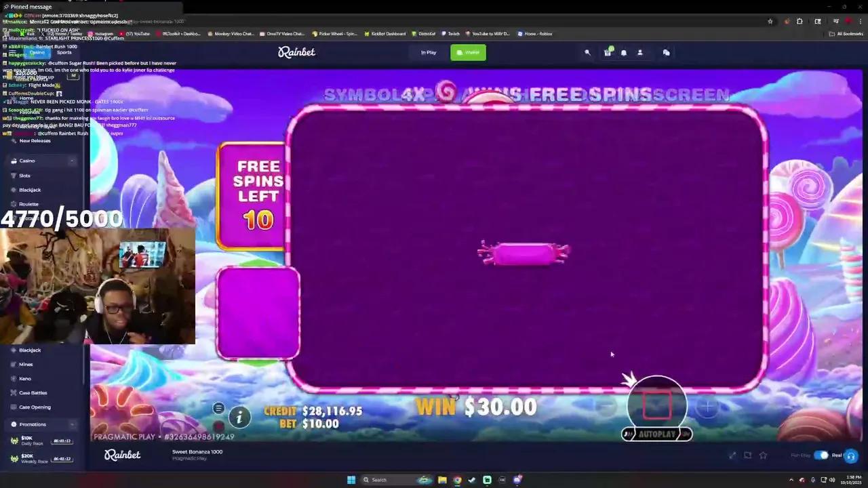Open Case Battles in the sidebar

click(x=33, y=393)
